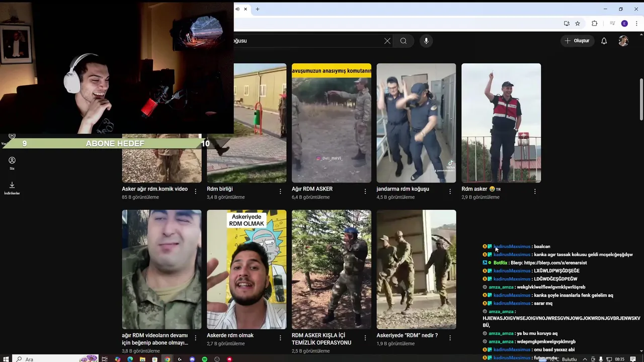The width and height of the screenshot is (644, 362).
Task: Open Task View on taskbar
Action: tap(105, 359)
